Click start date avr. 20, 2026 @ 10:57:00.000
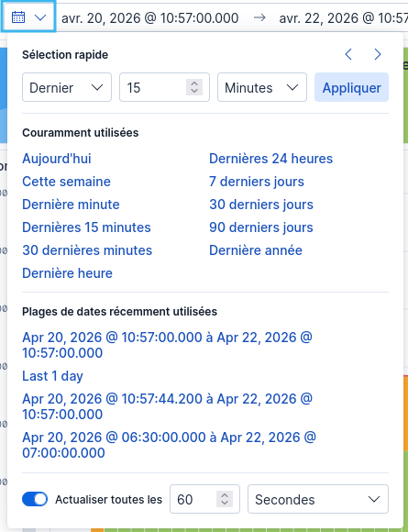This screenshot has width=408, height=532. pos(149,17)
